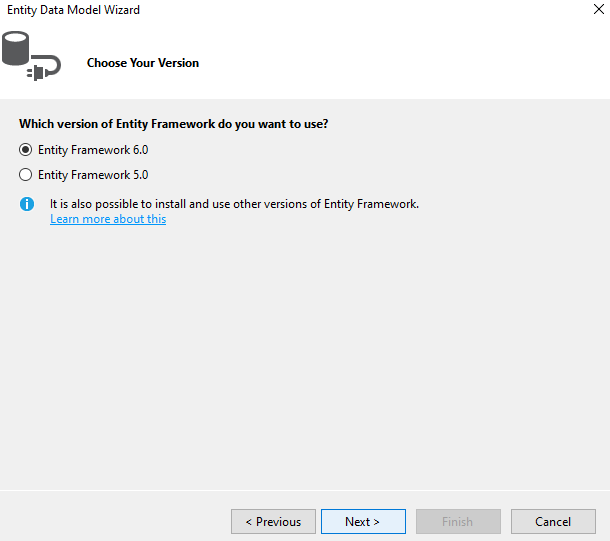This screenshot has width=610, height=541.
Task: Click the empty gray wizard page area
Action: click(x=305, y=350)
